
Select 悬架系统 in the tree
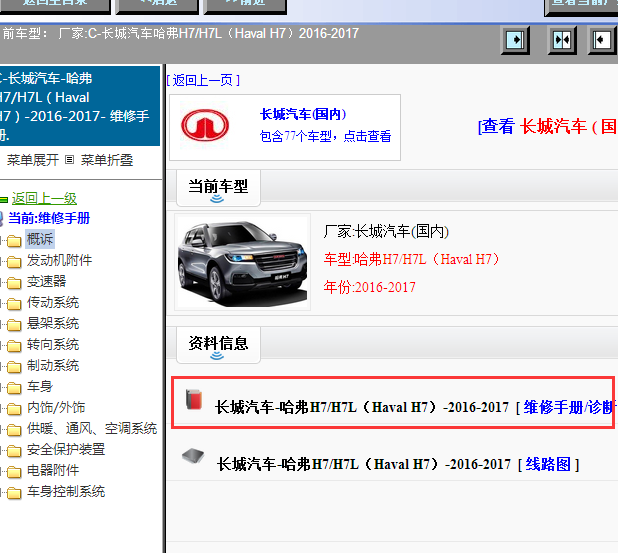point(53,323)
